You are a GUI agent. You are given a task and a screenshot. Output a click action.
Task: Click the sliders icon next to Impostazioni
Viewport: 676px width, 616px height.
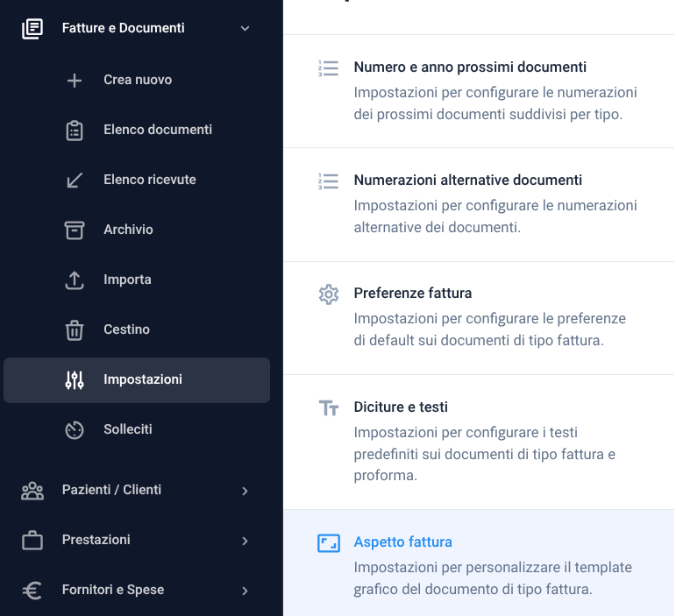[75, 380]
